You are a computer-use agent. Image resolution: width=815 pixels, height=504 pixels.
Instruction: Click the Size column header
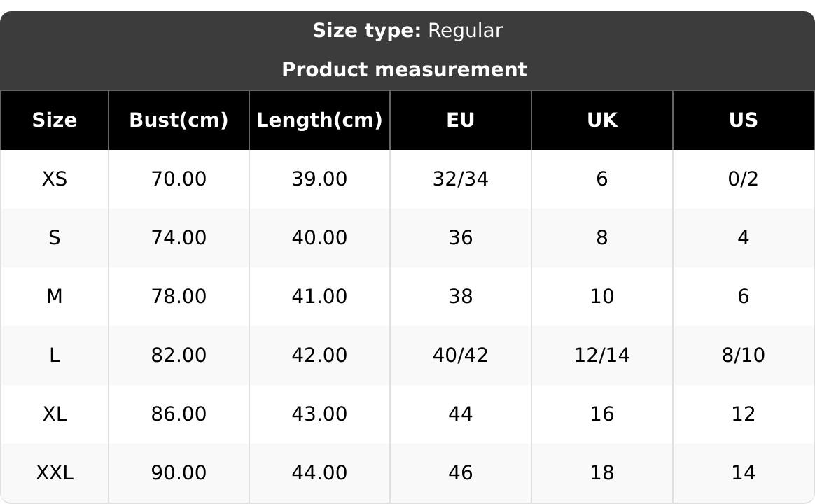(x=55, y=120)
